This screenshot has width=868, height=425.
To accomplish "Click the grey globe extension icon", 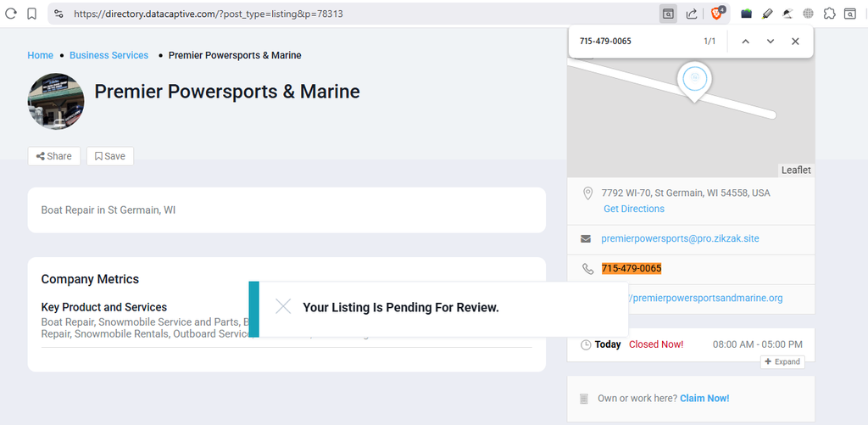I will pyautogui.click(x=808, y=14).
